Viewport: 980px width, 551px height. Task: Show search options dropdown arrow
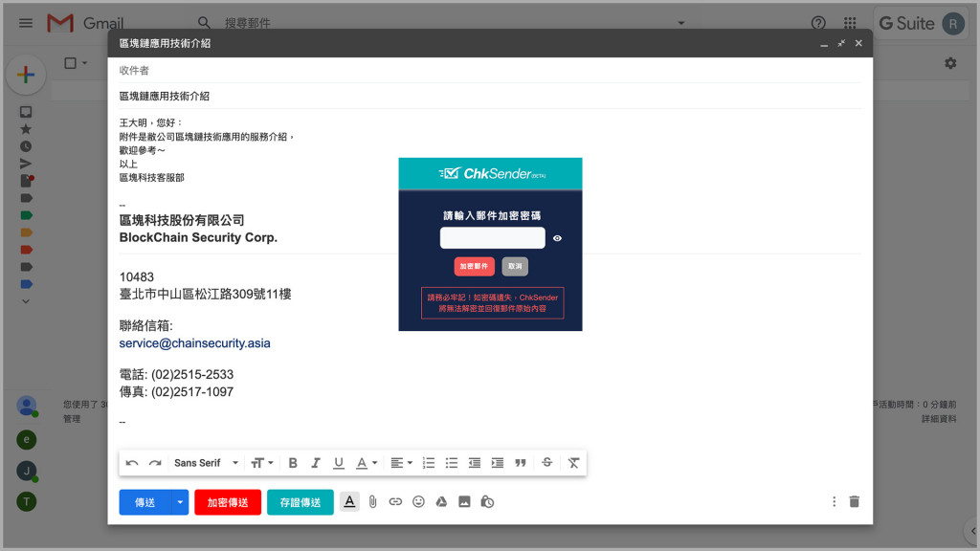[x=681, y=23]
